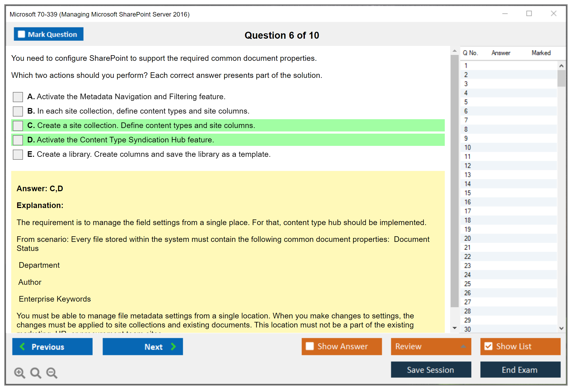Screen dimensions: 574x392
Task: Select question 21 in the list
Action: (468, 247)
